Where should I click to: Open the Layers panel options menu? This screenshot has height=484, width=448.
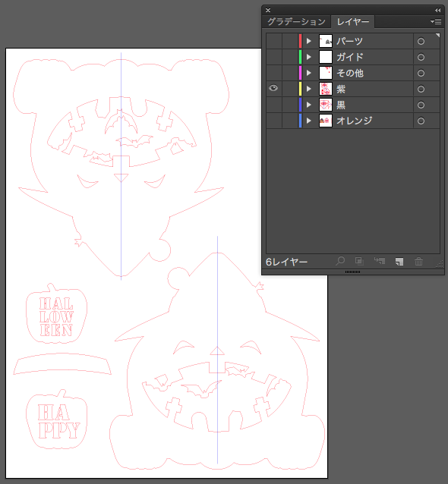pos(436,21)
